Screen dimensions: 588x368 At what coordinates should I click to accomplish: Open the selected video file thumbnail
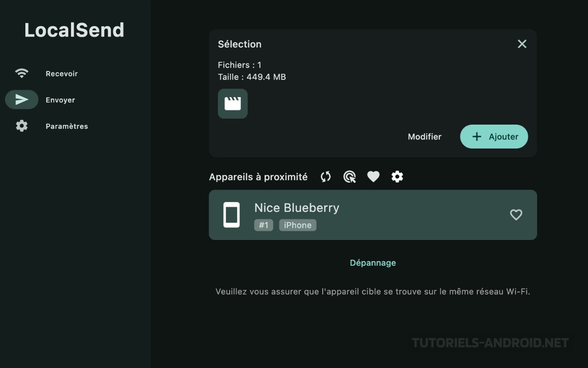tap(232, 103)
